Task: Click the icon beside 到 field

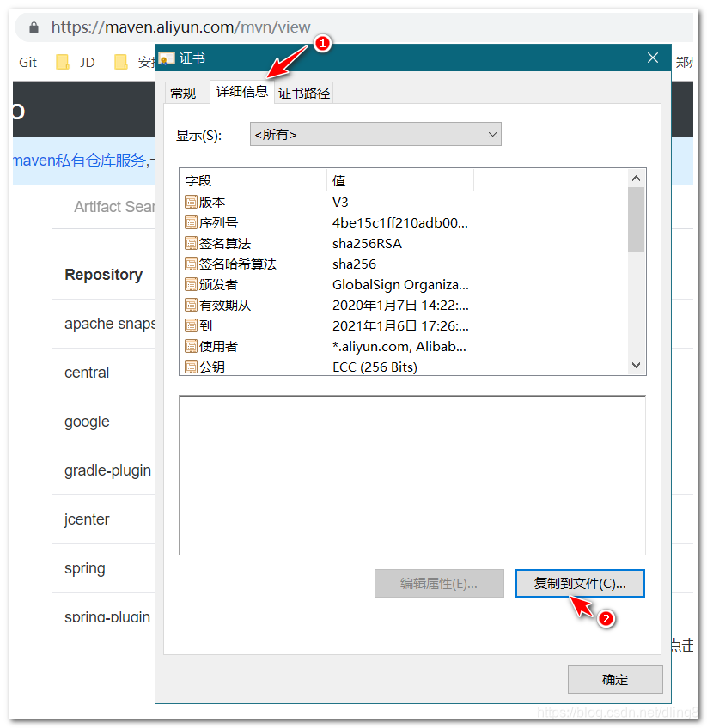Action: pyautogui.click(x=191, y=326)
